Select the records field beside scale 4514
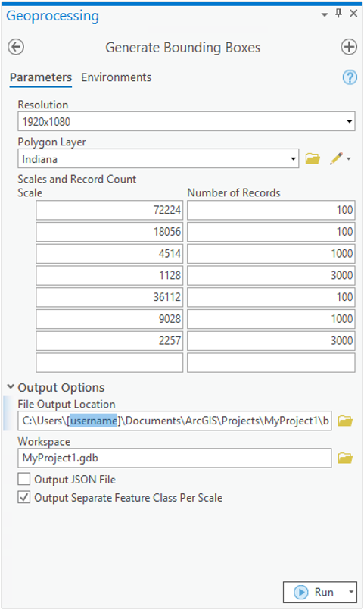 click(x=271, y=254)
